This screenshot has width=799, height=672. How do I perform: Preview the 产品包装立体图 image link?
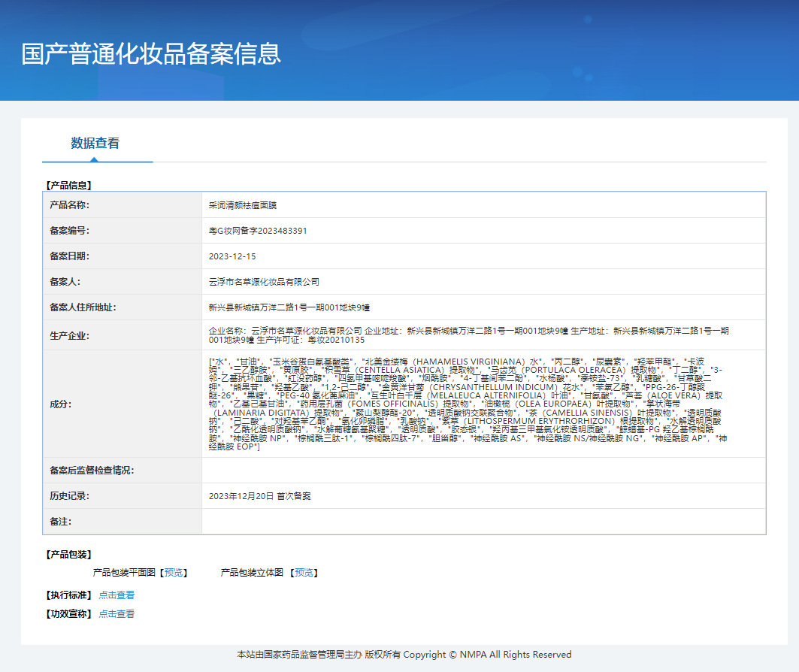coord(304,573)
